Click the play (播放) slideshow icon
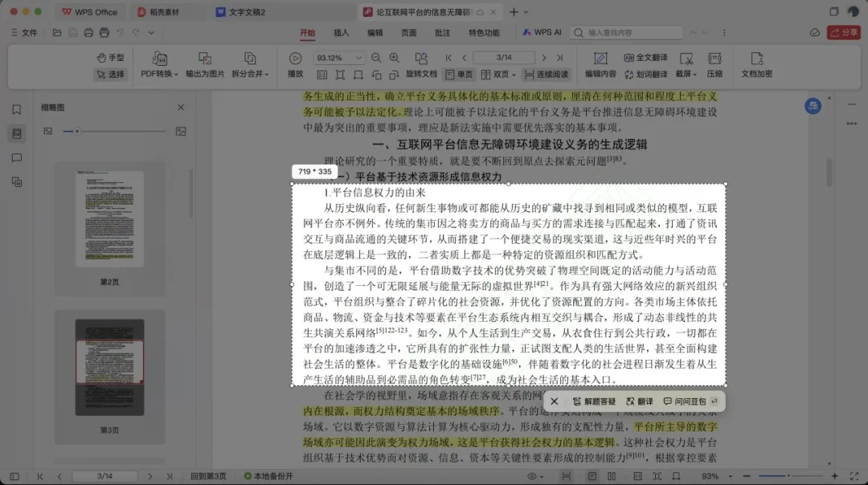The image size is (868, 485). 295,59
